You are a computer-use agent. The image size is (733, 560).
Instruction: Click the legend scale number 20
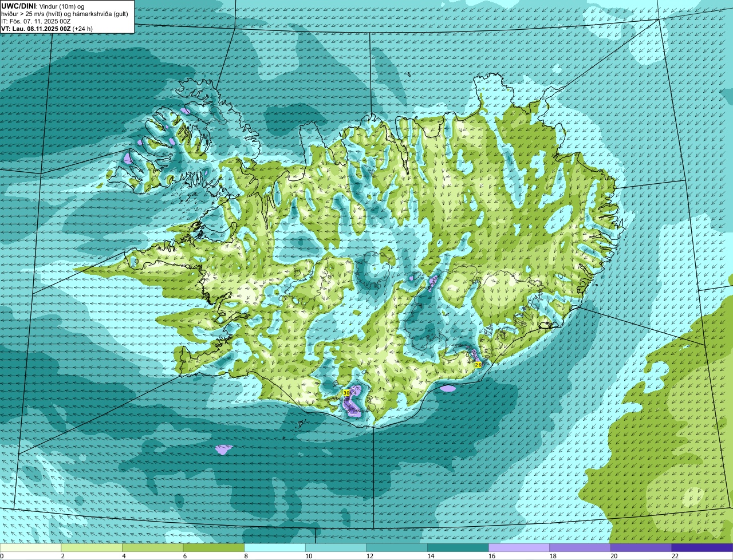[614, 556]
